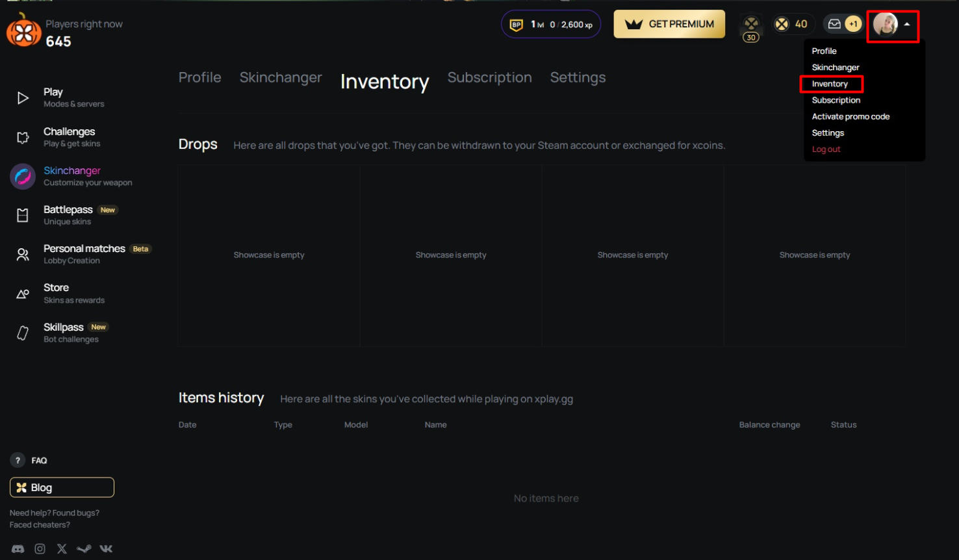Choose Settings in account dropdown menu

click(x=828, y=133)
